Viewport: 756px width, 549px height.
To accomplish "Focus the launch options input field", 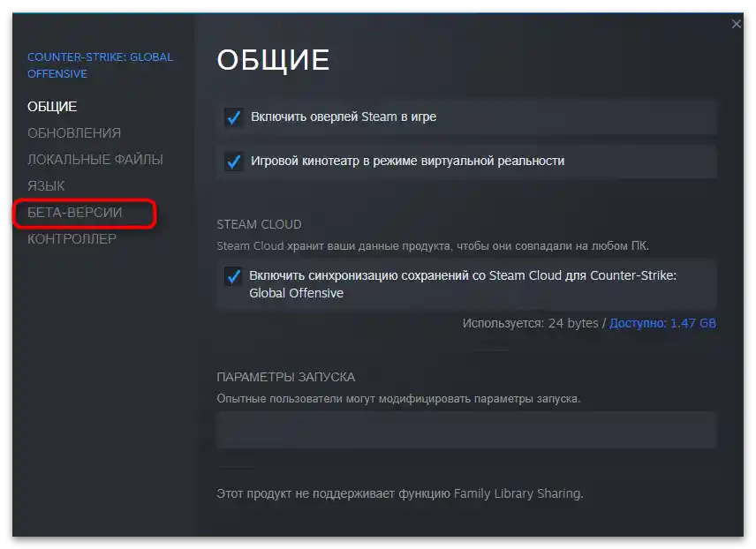I will click(x=466, y=430).
